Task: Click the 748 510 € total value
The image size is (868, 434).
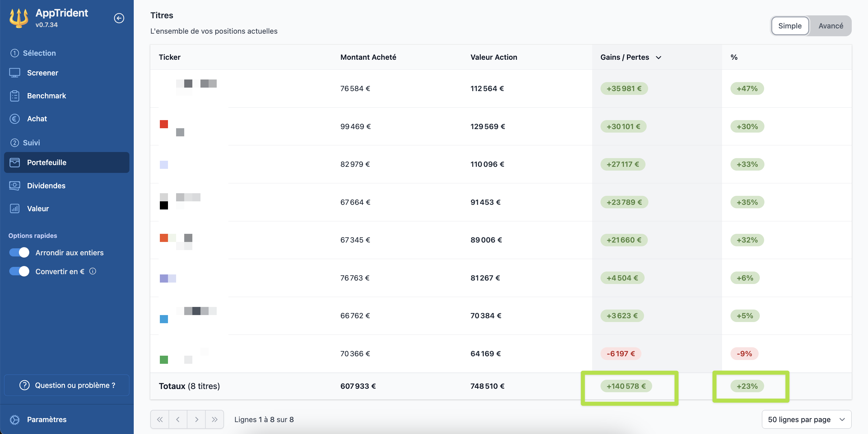Action: point(487,386)
